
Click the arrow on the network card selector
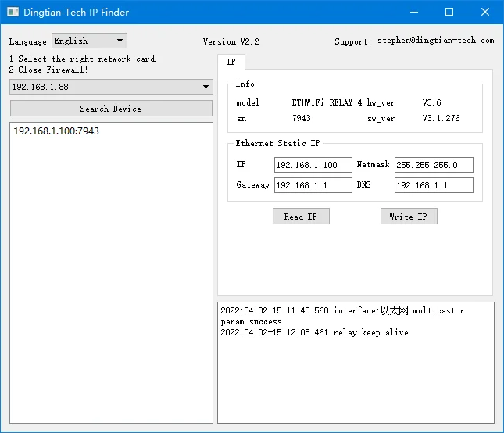click(206, 87)
